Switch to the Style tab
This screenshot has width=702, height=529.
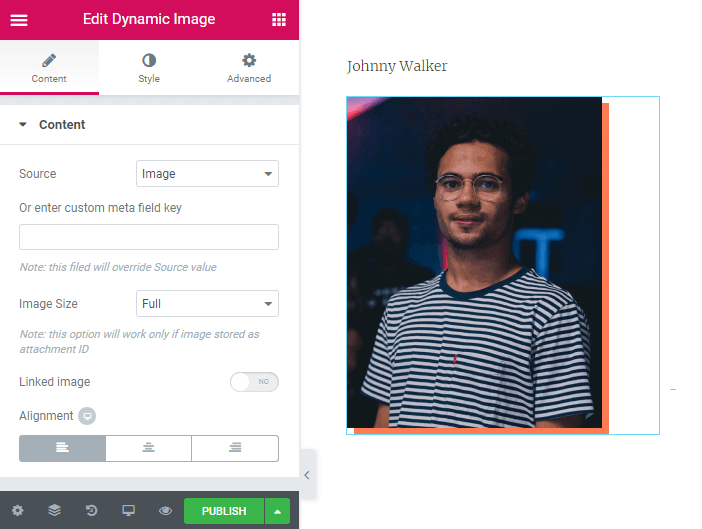[149, 68]
